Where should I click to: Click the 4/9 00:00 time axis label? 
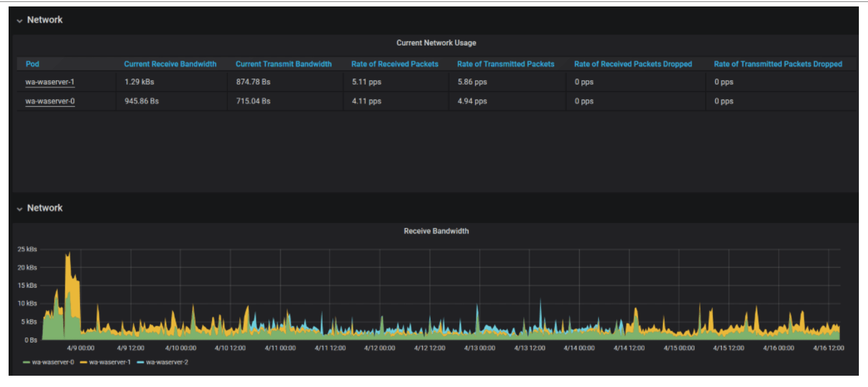tap(81, 348)
